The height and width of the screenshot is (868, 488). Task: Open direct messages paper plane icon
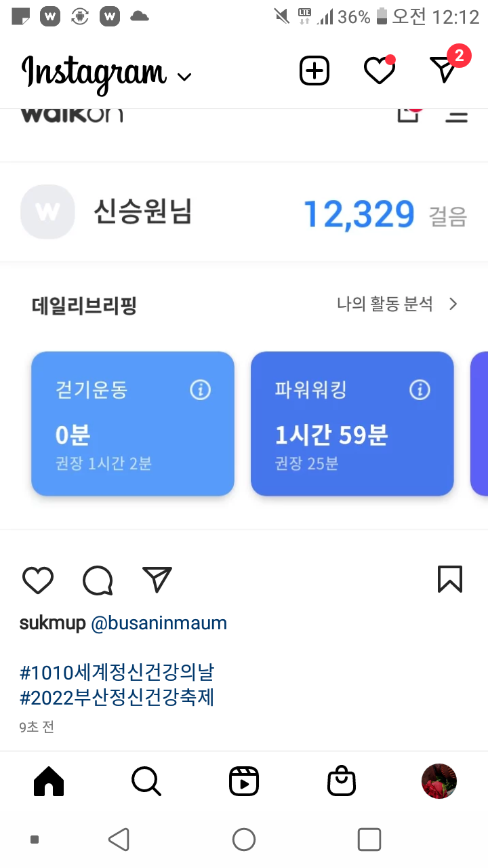444,70
